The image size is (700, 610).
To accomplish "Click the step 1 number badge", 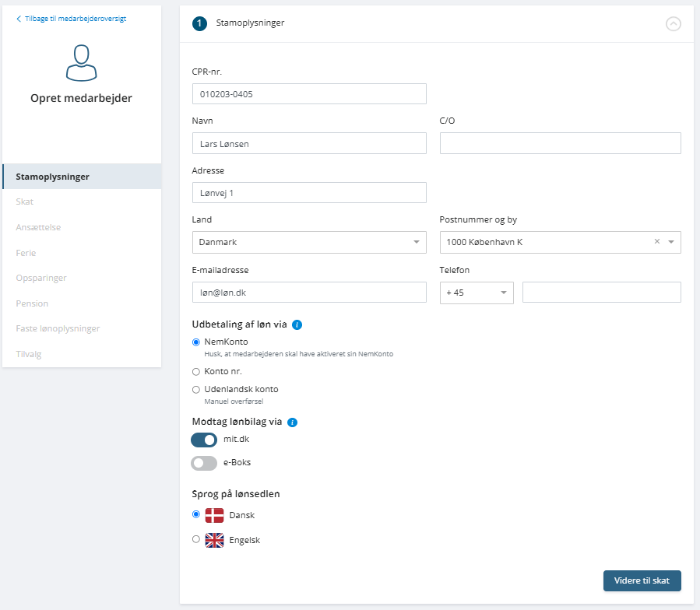I will (x=199, y=23).
